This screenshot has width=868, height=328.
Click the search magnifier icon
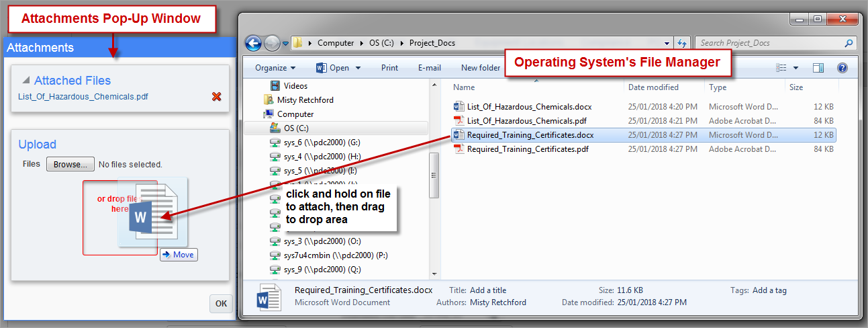tap(849, 43)
